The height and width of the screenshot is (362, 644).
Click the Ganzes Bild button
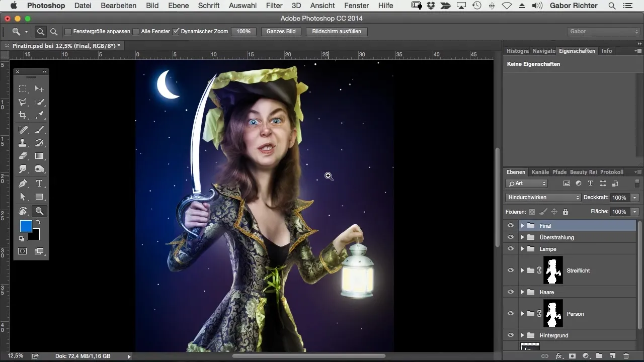(281, 31)
